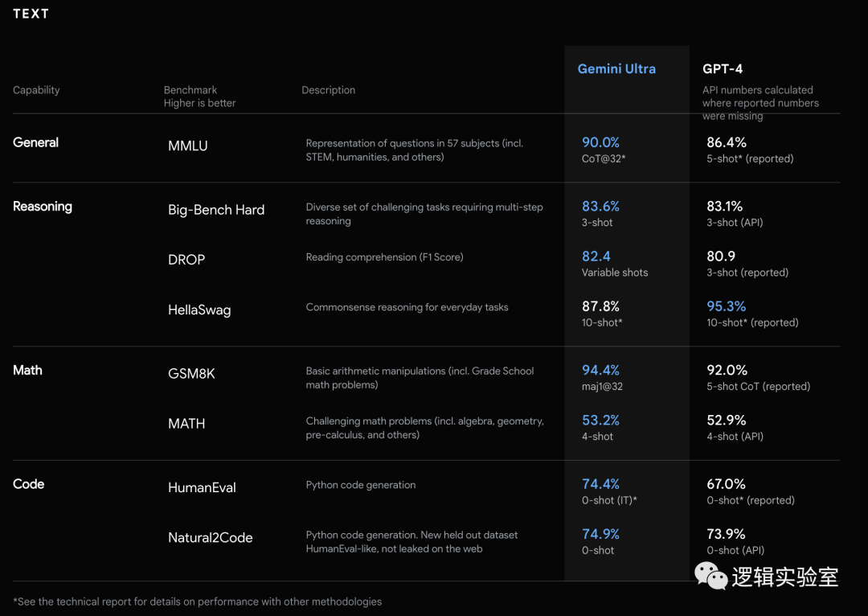Screen dimensions: 868x616
Task: Click the HellaSwag benchmark name
Action: [199, 310]
